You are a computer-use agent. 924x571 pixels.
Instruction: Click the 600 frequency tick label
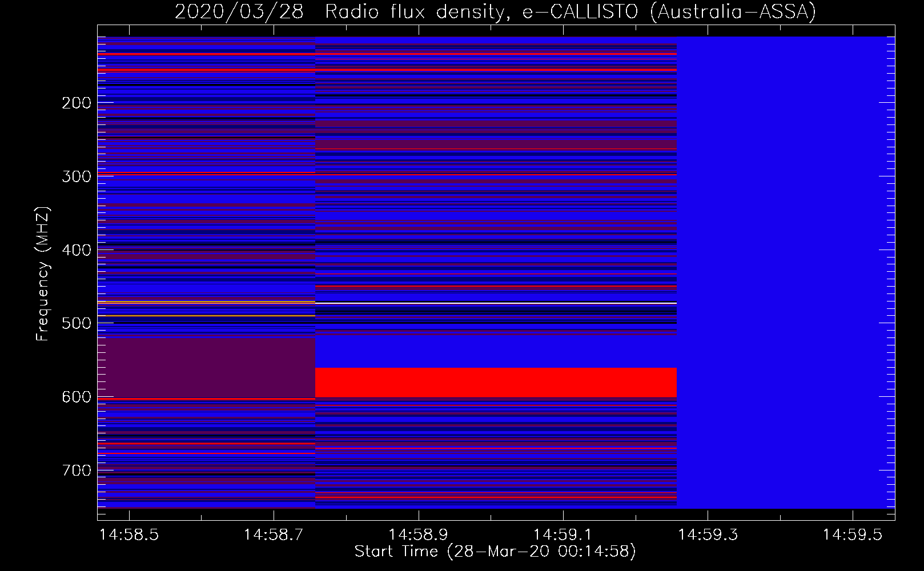pos(77,397)
